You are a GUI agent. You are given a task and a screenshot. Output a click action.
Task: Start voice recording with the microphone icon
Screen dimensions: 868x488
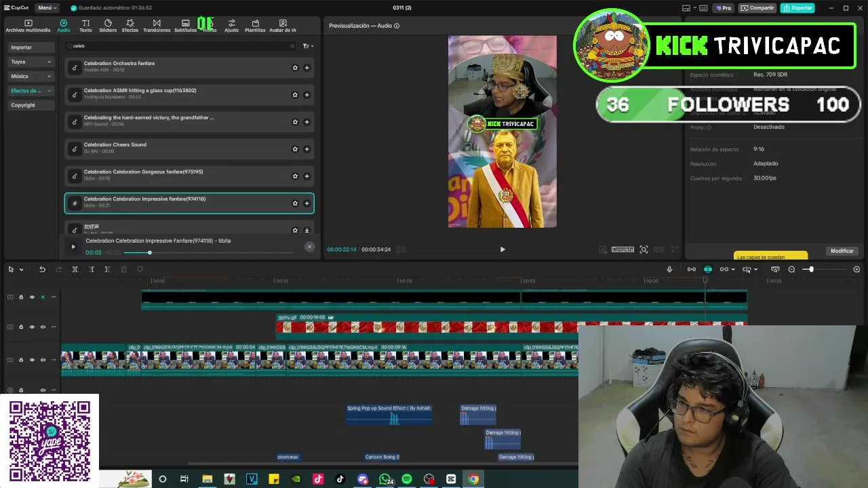(669, 269)
